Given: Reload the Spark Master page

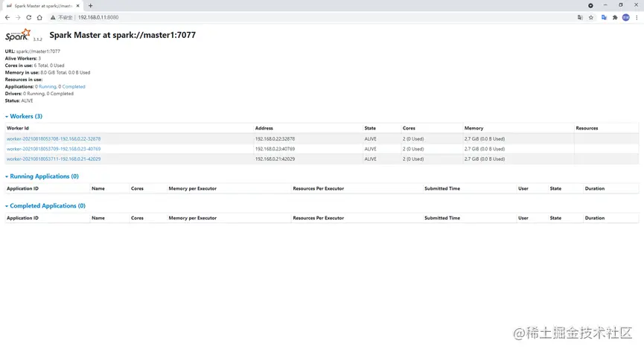Looking at the screenshot, I should tap(29, 17).
